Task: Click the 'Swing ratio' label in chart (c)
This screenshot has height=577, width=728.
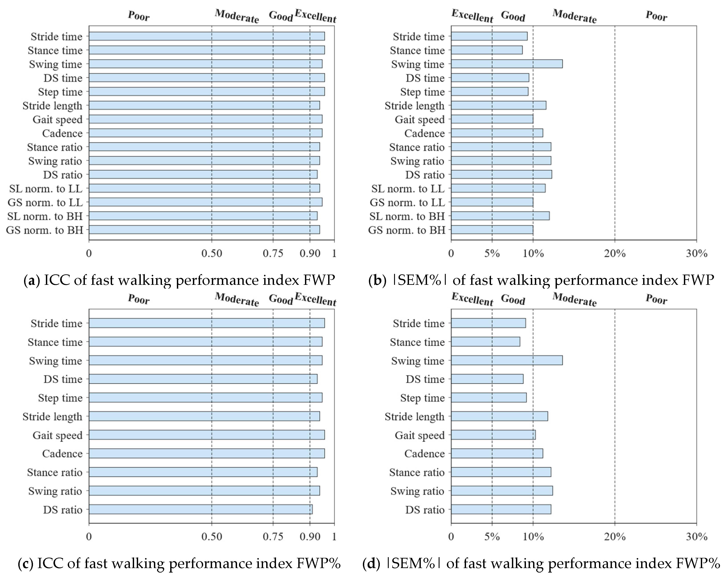Action: pos(55,491)
